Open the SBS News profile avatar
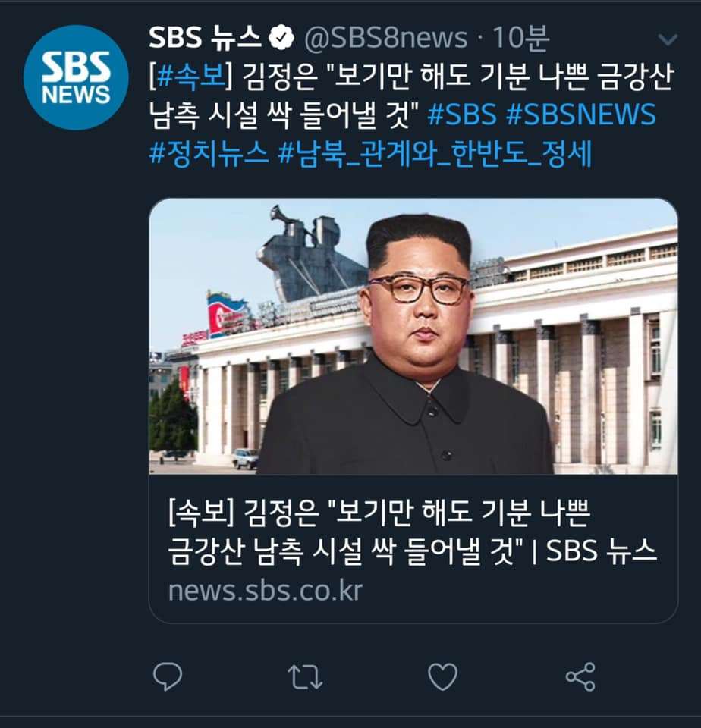 point(76,77)
